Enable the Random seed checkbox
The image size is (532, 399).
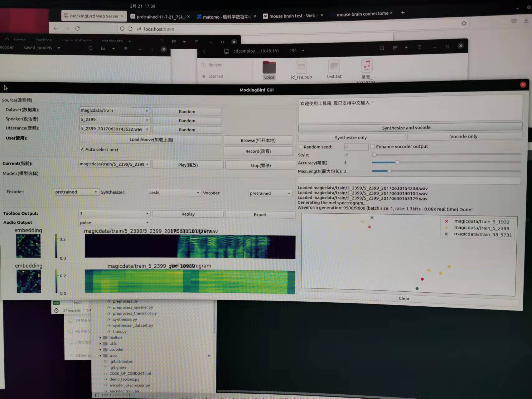pyautogui.click(x=301, y=147)
